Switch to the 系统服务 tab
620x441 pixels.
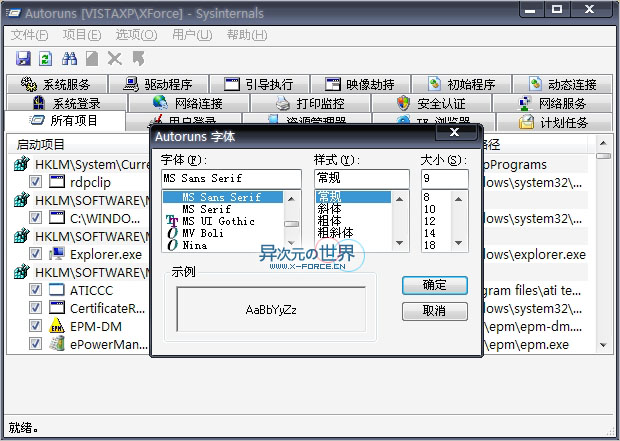57,84
